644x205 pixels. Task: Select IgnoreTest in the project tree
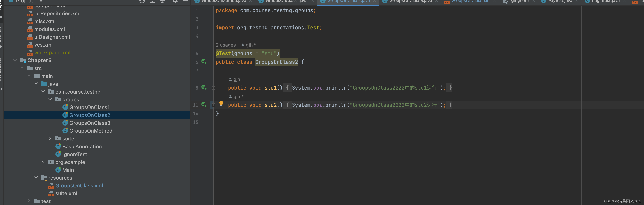75,154
